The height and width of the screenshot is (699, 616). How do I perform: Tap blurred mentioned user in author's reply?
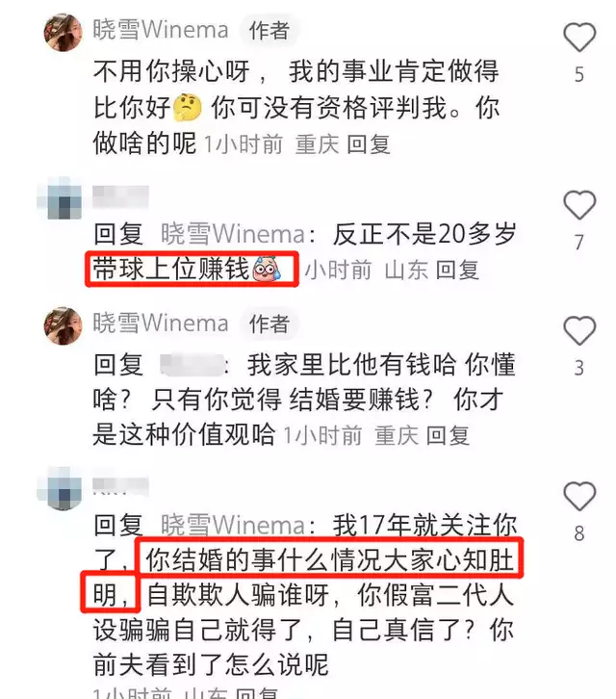click(192, 365)
